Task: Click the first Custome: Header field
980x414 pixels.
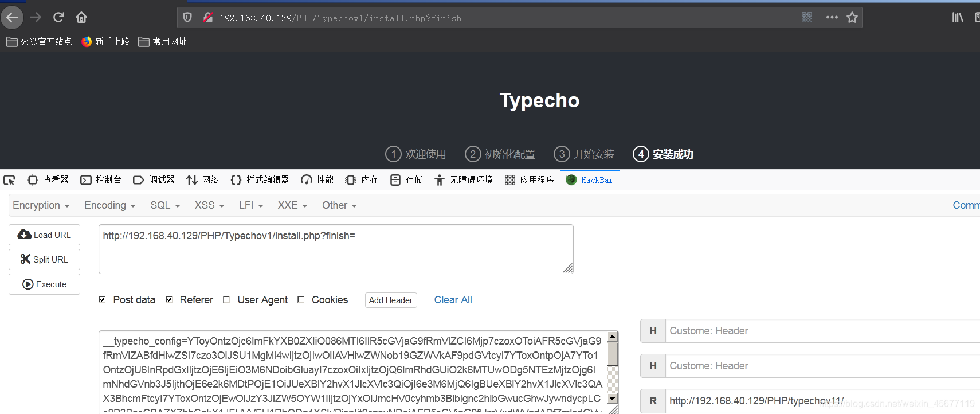Action: point(822,331)
